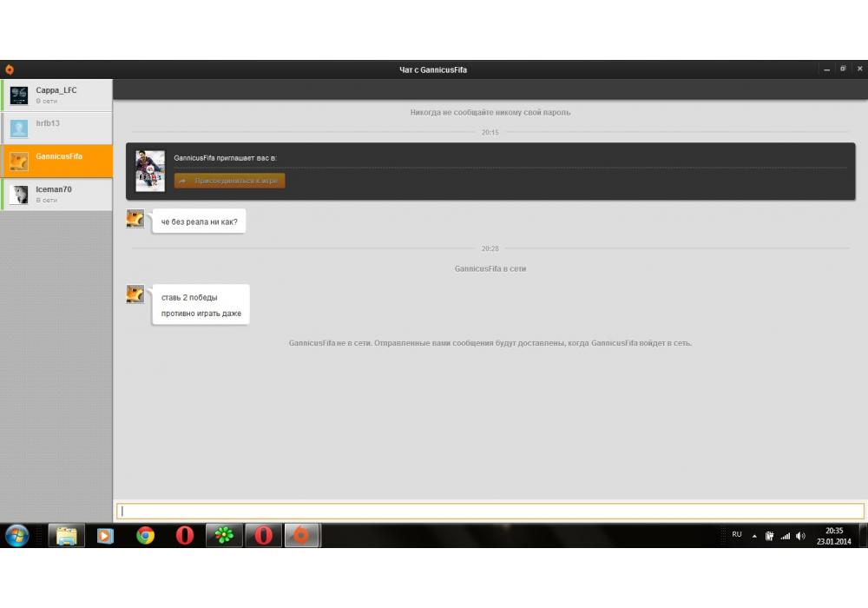The width and height of the screenshot is (868, 608).
Task: Click message "противно играть даже"
Action: click(x=201, y=314)
